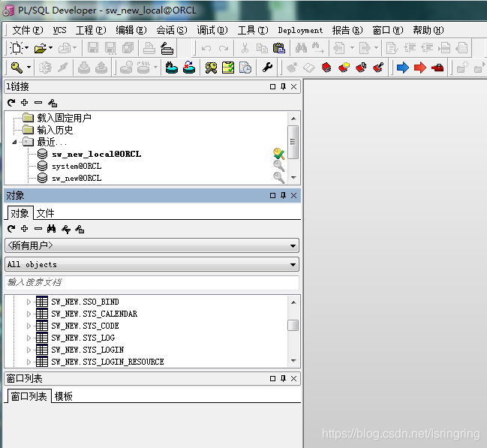Click the grey key icon beside system@ORCL
Viewport: 487px width, 448px height.
[x=278, y=166]
